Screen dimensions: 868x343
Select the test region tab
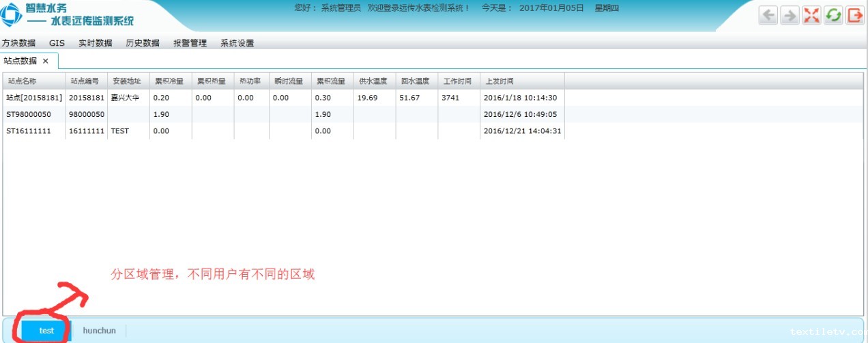[46, 331]
